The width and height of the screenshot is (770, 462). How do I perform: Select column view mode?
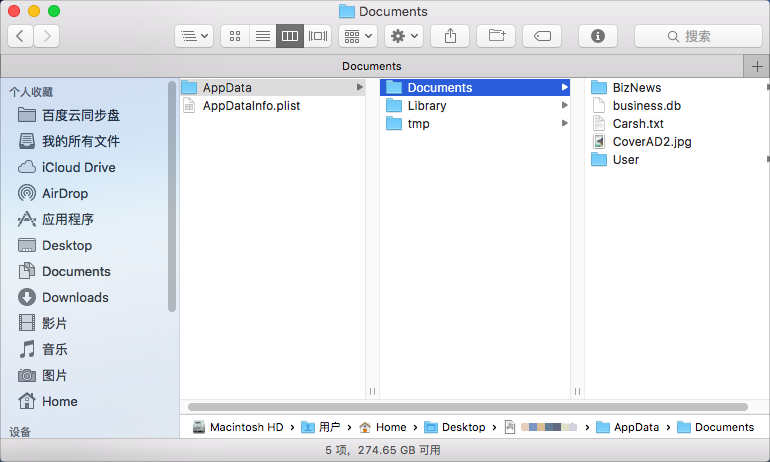tap(290, 36)
